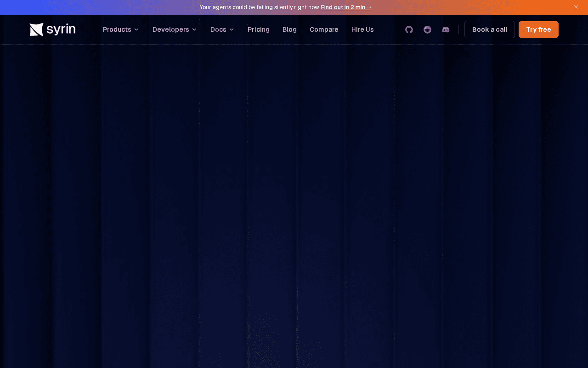Viewport: 588px width, 368px height.
Task: Click the Try free button
Action: pyautogui.click(x=538, y=29)
